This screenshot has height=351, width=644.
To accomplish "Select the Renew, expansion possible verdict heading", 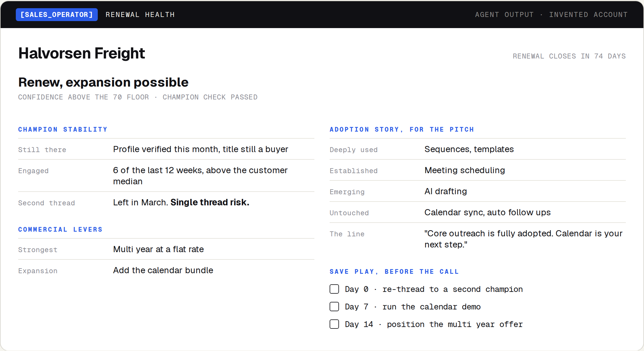I will click(103, 82).
